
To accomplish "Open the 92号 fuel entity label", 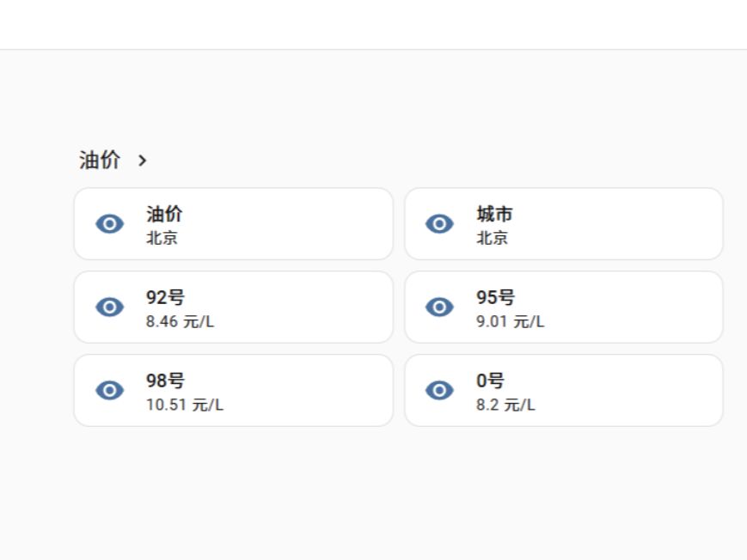I will [x=164, y=298].
